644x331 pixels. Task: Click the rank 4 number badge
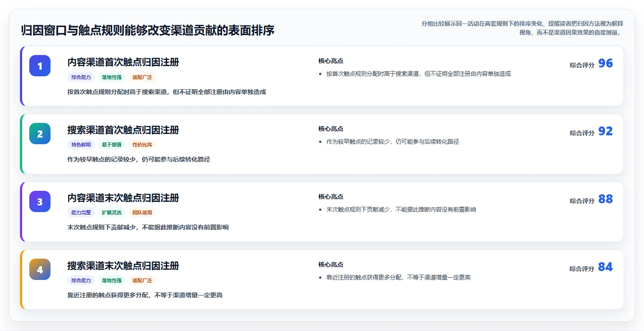pyautogui.click(x=40, y=269)
